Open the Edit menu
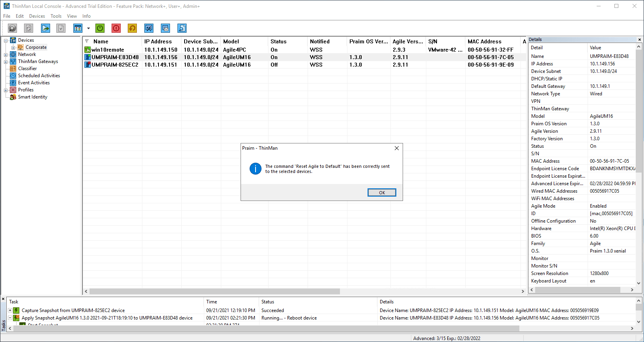The image size is (644, 342). click(20, 16)
